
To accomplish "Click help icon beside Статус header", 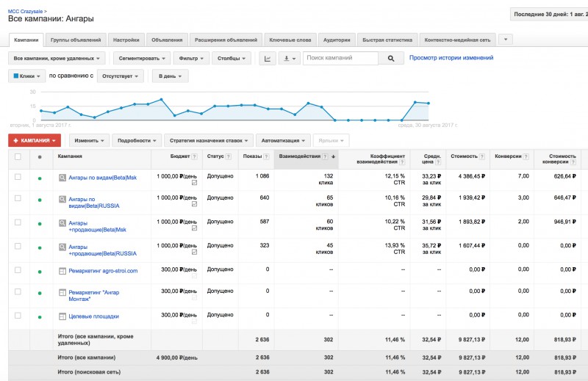I will [229, 156].
